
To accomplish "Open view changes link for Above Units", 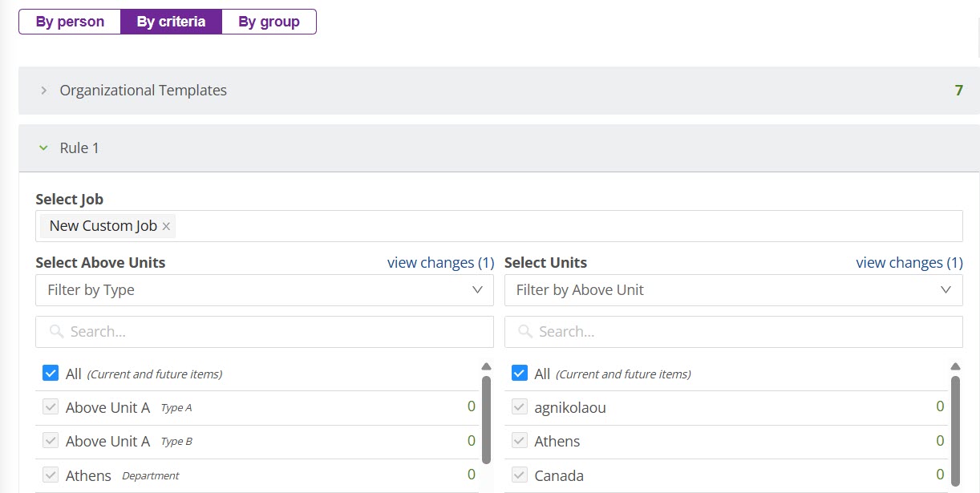I will [x=440, y=263].
